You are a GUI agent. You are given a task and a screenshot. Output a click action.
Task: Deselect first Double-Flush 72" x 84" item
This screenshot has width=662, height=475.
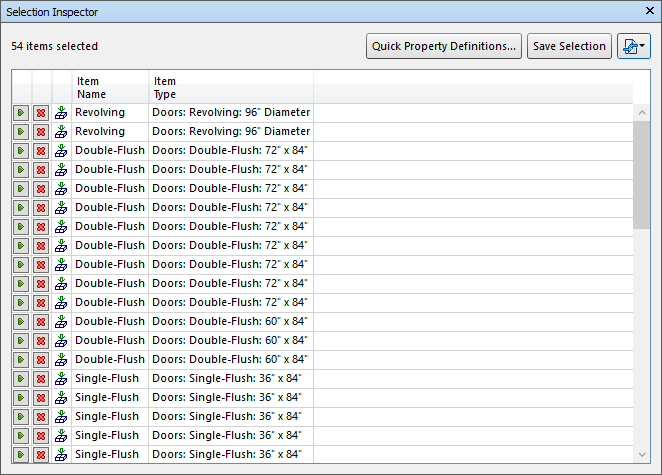tap(41, 151)
